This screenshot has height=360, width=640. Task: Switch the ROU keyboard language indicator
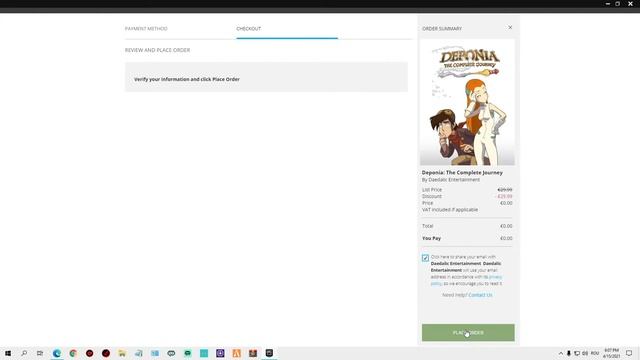click(x=595, y=353)
